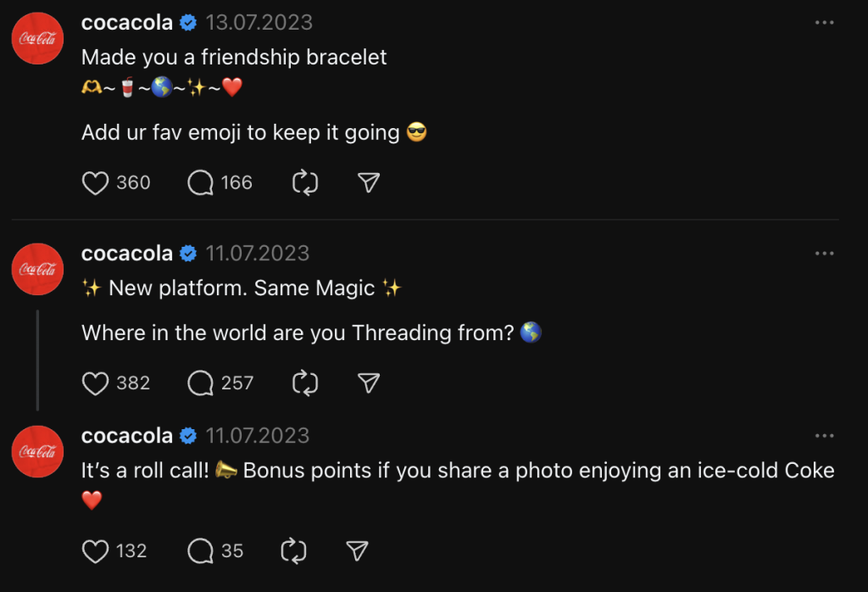
Task: Like the friendship bracelet post
Action: coord(96,183)
